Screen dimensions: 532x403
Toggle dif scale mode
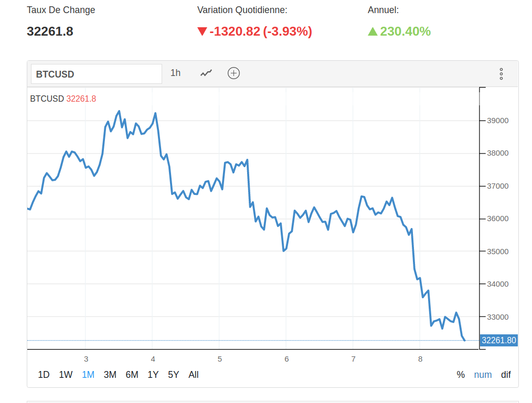click(x=506, y=375)
